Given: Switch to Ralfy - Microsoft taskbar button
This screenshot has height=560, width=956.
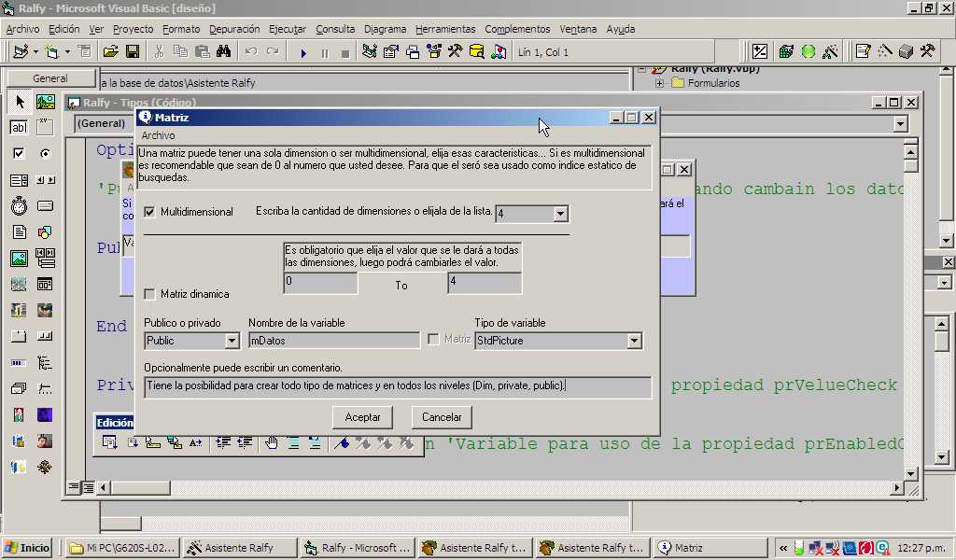Looking at the screenshot, I should 358,548.
